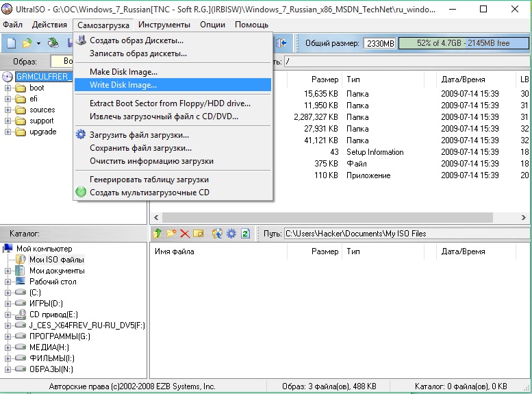
Task: Select the ФИЛЬМЫ(I:) drive in the catalog tree
Action: 52,358
